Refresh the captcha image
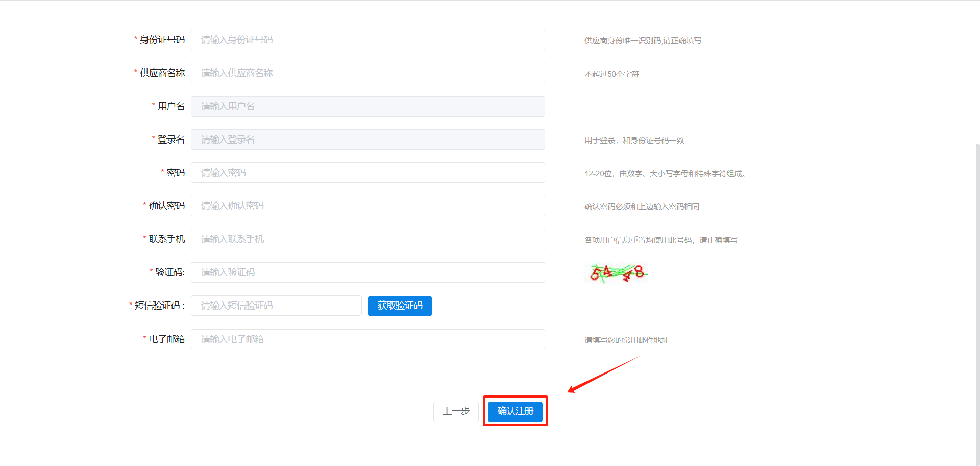The width and height of the screenshot is (980, 466). (x=617, y=273)
